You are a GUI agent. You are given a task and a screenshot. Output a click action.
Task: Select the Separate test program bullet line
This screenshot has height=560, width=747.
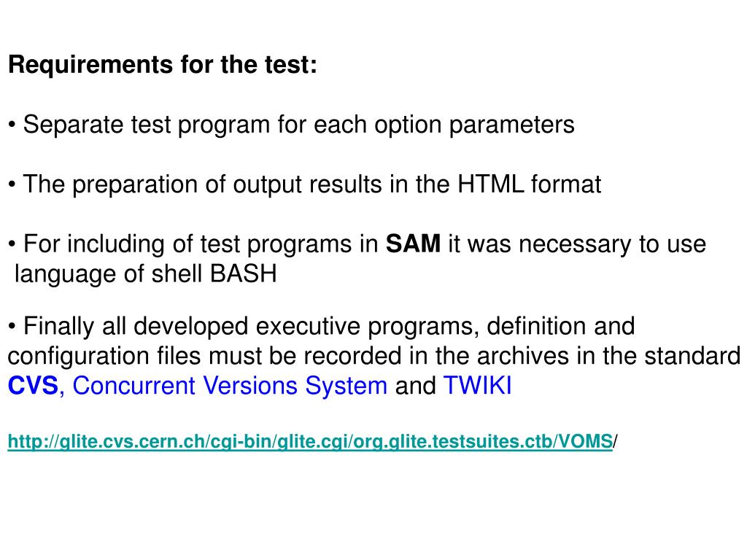pos(292,125)
